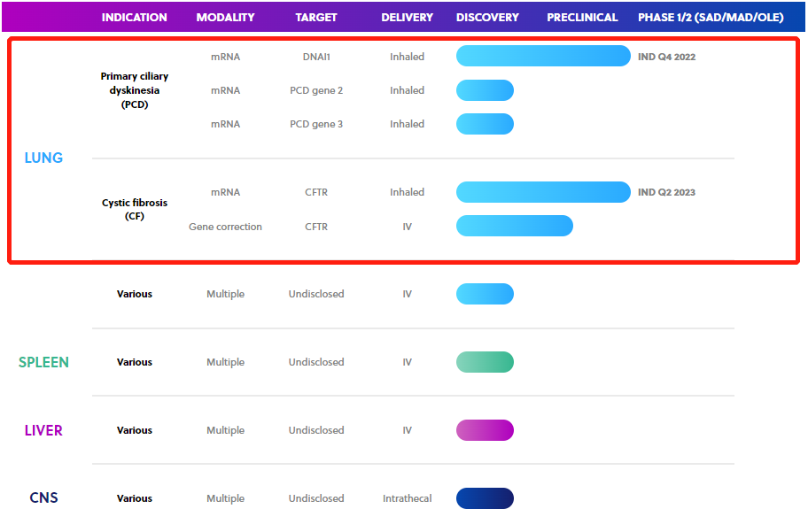808x532 pixels.
Task: Click the IND Q2 2023 milestone label
Action: pyautogui.click(x=666, y=192)
